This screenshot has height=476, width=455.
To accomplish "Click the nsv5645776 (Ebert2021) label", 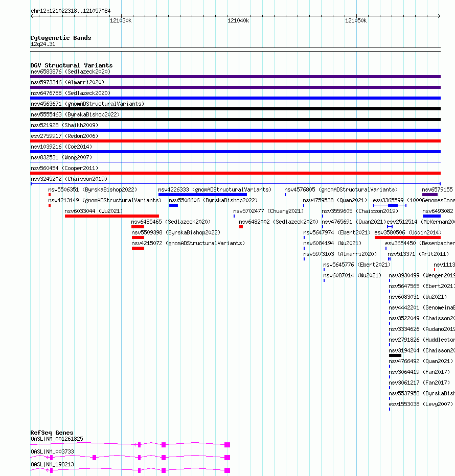I will pos(357,265).
